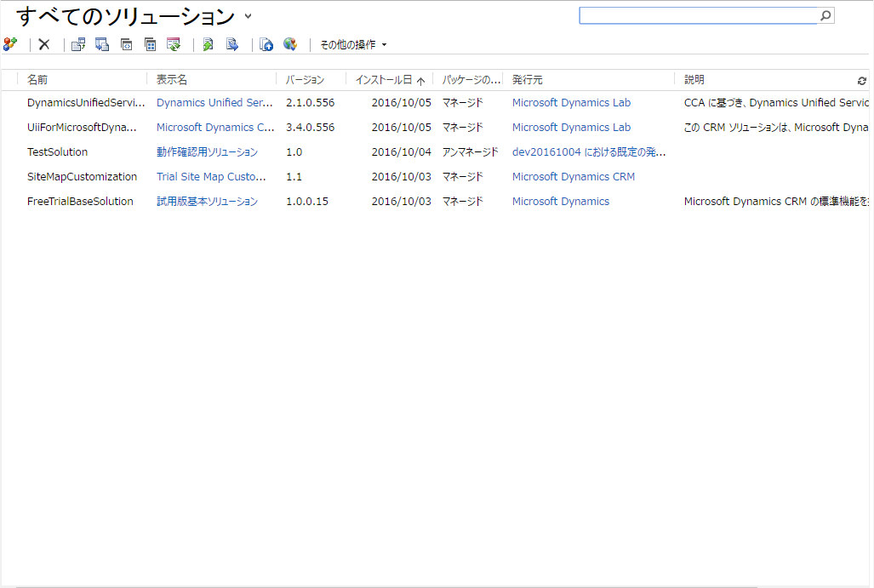
Task: Refresh the solutions list grid
Action: [x=862, y=81]
